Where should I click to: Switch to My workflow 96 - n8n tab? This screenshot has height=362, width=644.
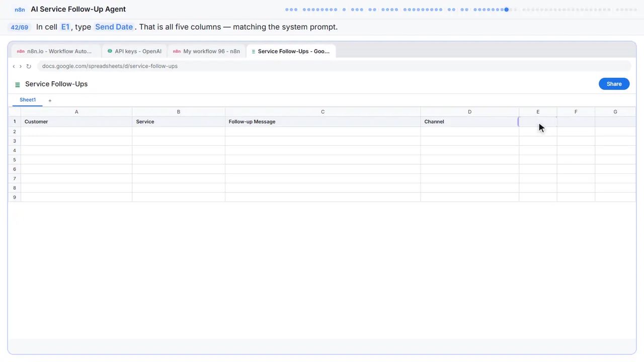click(x=206, y=51)
